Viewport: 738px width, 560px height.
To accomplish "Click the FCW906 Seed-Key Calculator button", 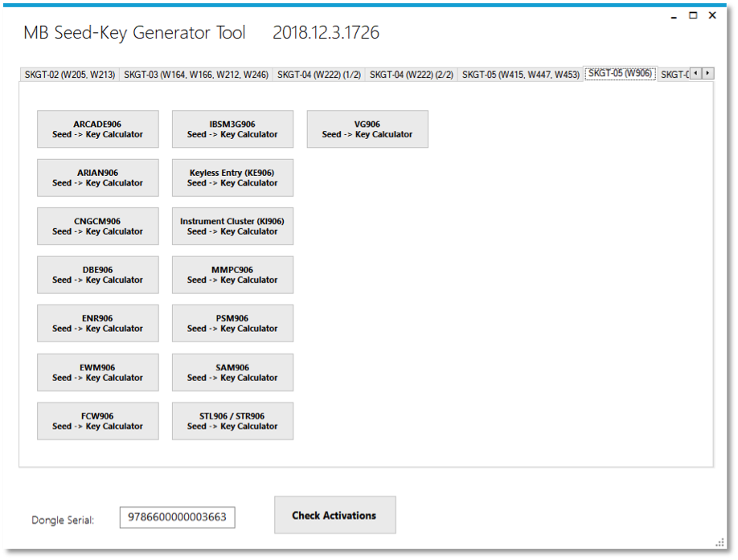I will [x=98, y=421].
